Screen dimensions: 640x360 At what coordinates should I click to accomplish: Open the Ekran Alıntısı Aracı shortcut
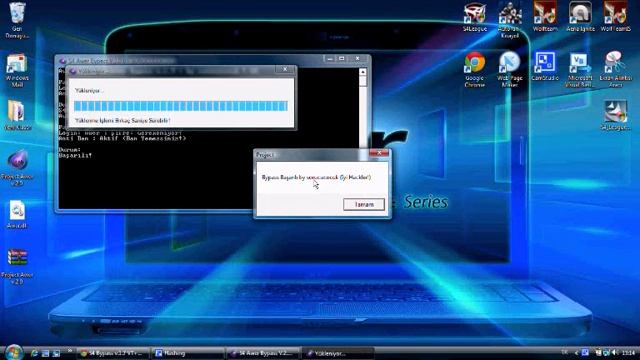click(615, 69)
